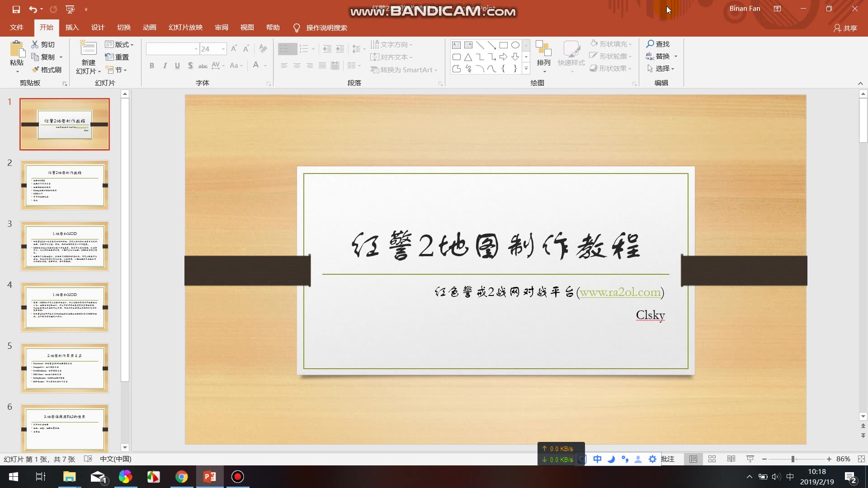This screenshot has width=868, height=488.
Task: Toggle Underline formatting
Action: (x=177, y=66)
